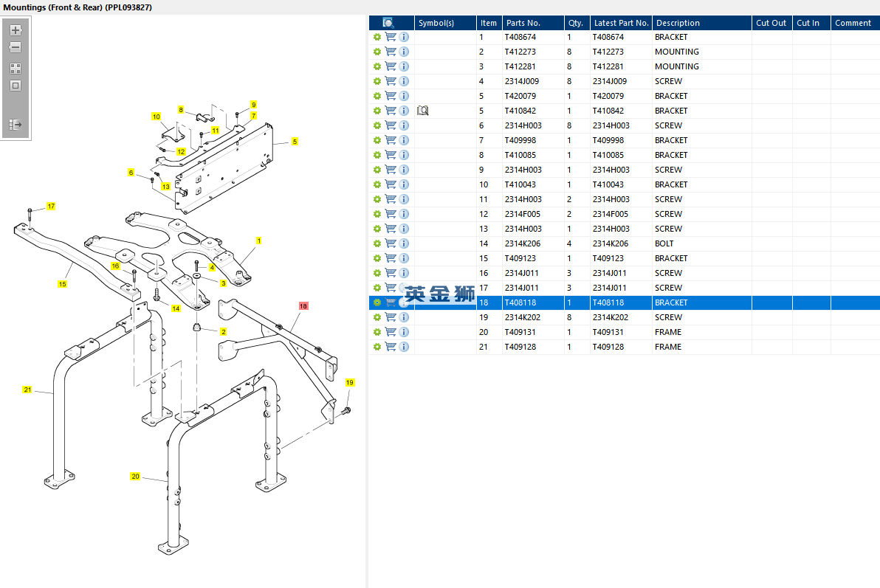
Task: Sort by Description column header
Action: coord(702,23)
